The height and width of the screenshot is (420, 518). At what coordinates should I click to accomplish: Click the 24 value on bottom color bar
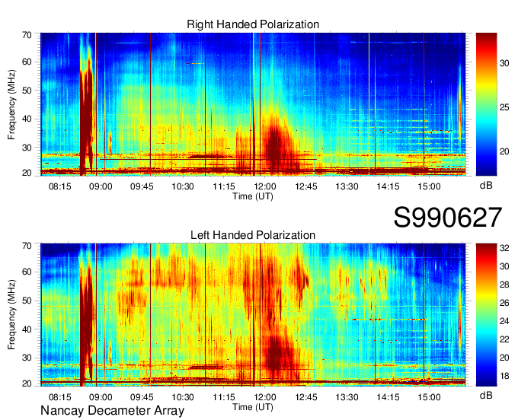[504, 321]
